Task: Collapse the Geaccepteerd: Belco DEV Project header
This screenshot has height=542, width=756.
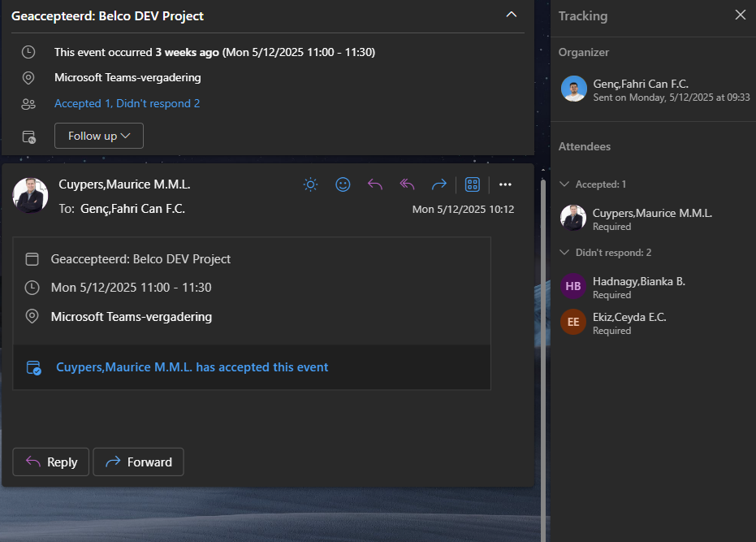Action: pos(511,15)
